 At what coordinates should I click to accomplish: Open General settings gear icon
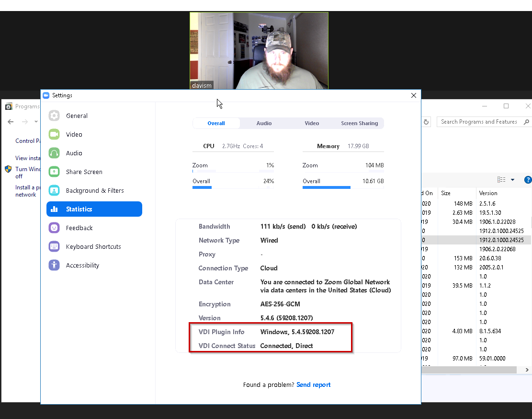pos(54,116)
